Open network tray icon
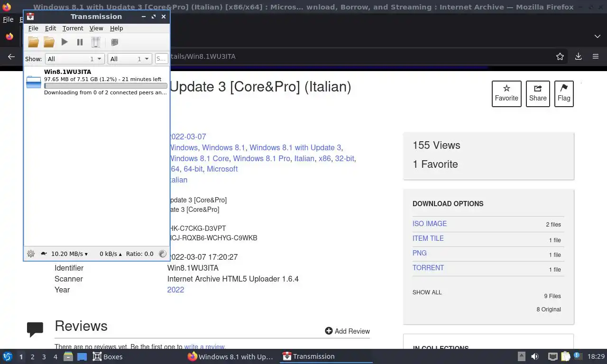The width and height of the screenshot is (607, 364). [x=552, y=356]
